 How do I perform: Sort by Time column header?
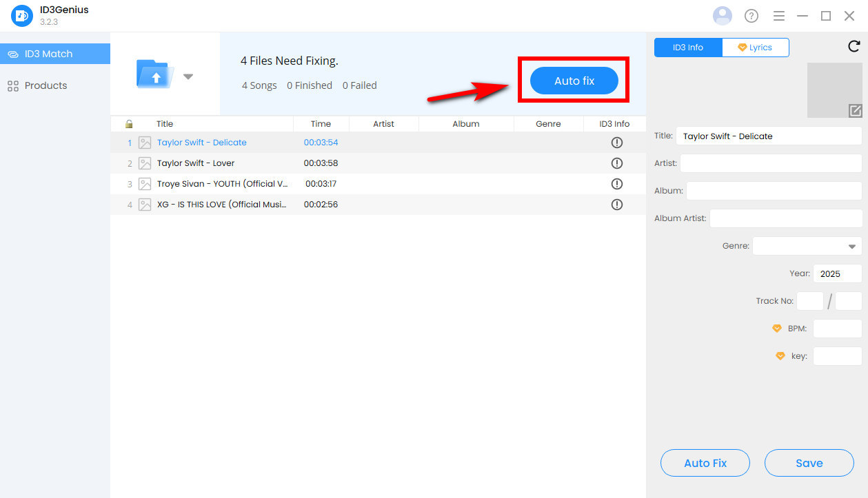tap(321, 124)
